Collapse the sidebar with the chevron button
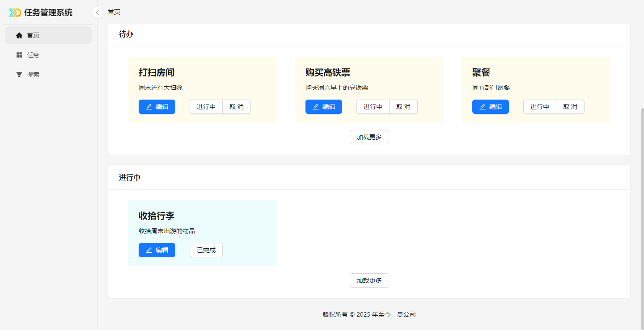644x330 pixels. click(x=97, y=13)
